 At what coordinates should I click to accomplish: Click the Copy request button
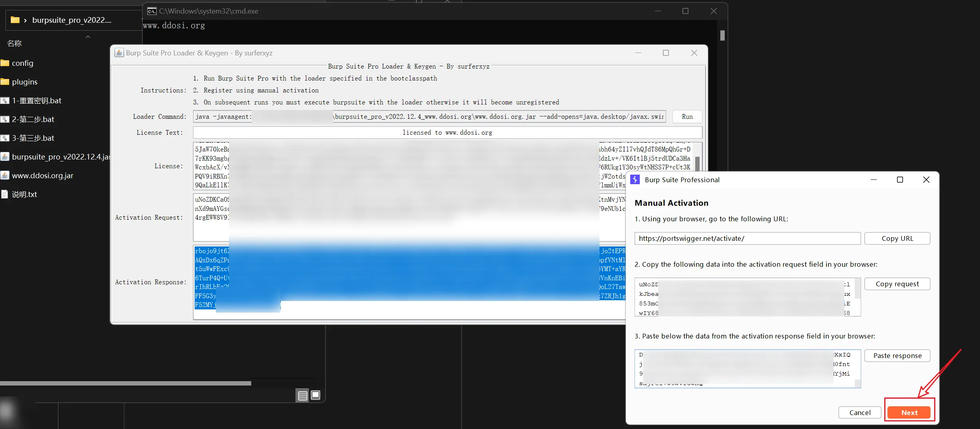897,284
